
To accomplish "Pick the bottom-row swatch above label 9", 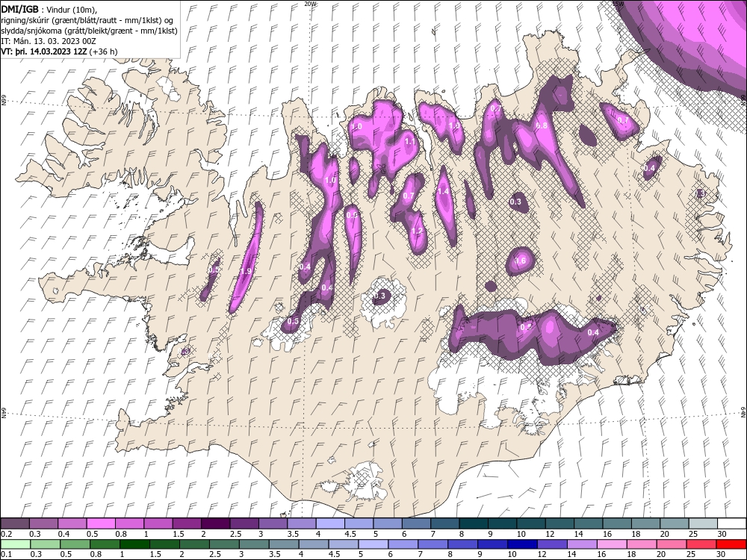I will 493,544.
